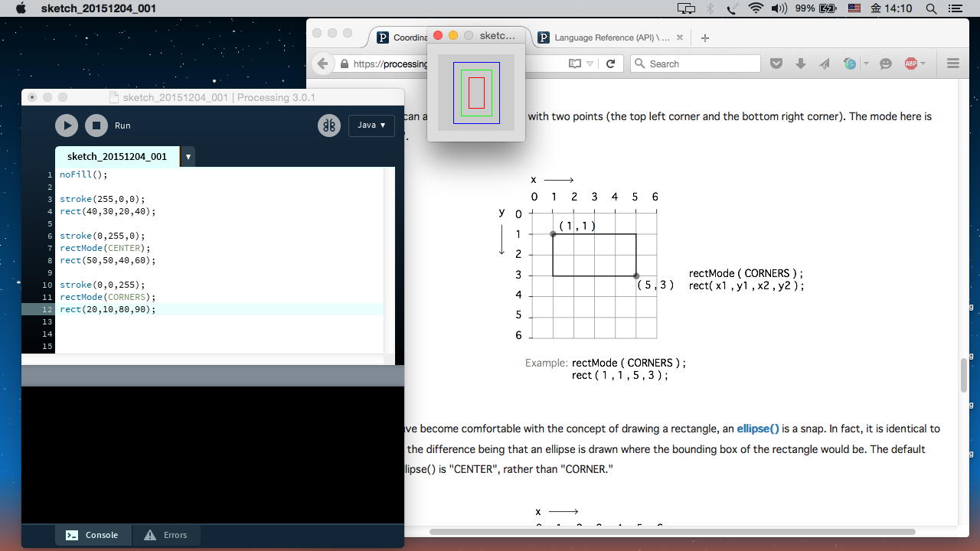
Task: Click the Bluetooth menu bar icon
Action: pos(710,8)
